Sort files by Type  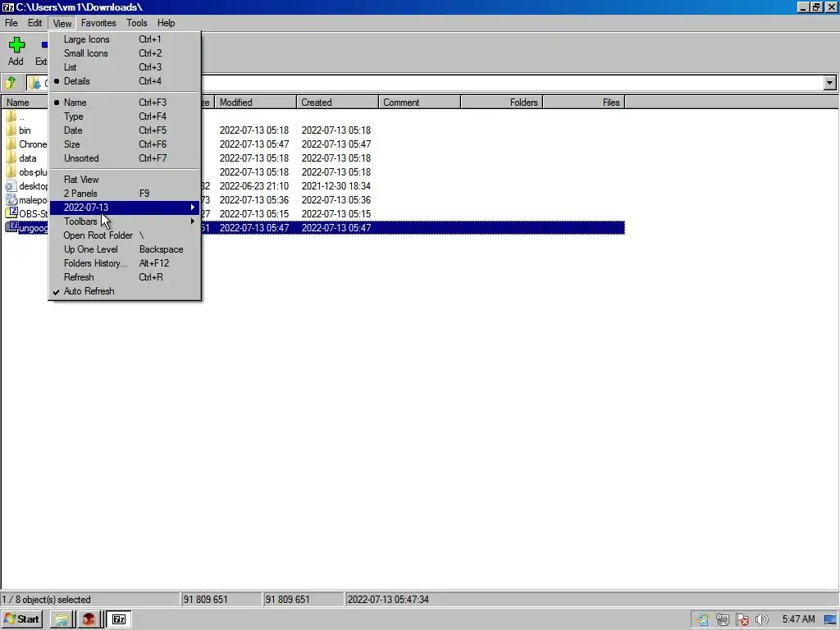click(x=125, y=116)
